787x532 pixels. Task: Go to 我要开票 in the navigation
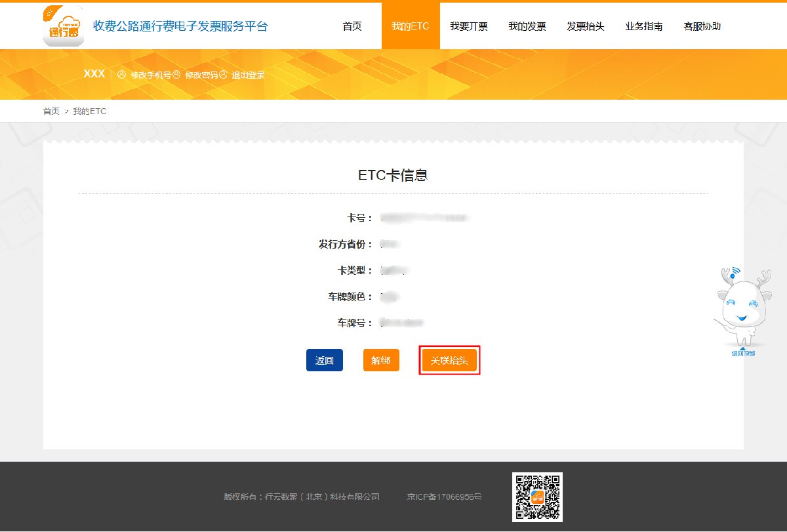point(469,26)
